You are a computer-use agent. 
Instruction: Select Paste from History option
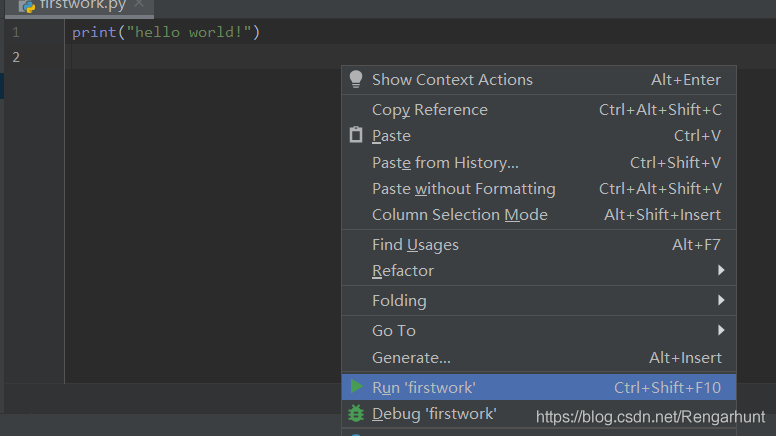[445, 162]
